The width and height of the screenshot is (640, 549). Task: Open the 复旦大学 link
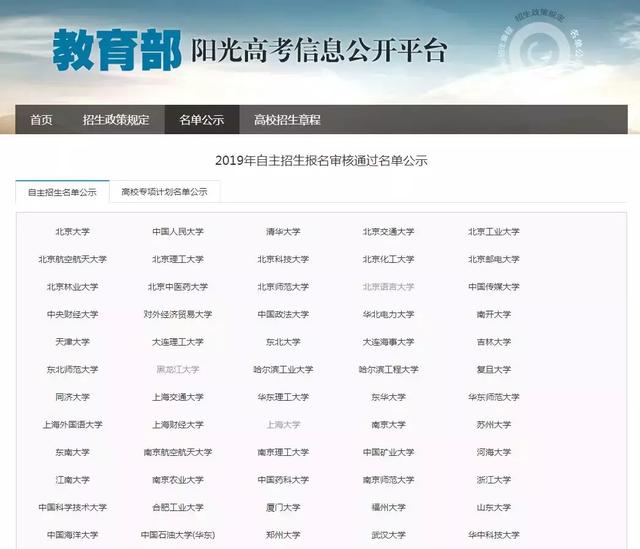coord(493,369)
